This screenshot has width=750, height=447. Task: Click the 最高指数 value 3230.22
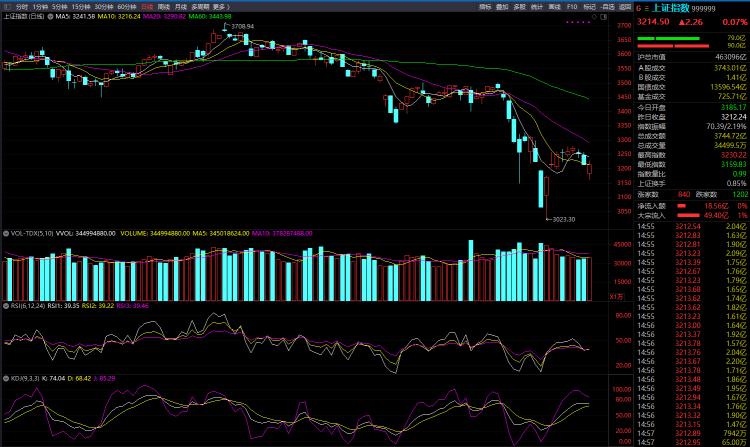click(x=734, y=155)
